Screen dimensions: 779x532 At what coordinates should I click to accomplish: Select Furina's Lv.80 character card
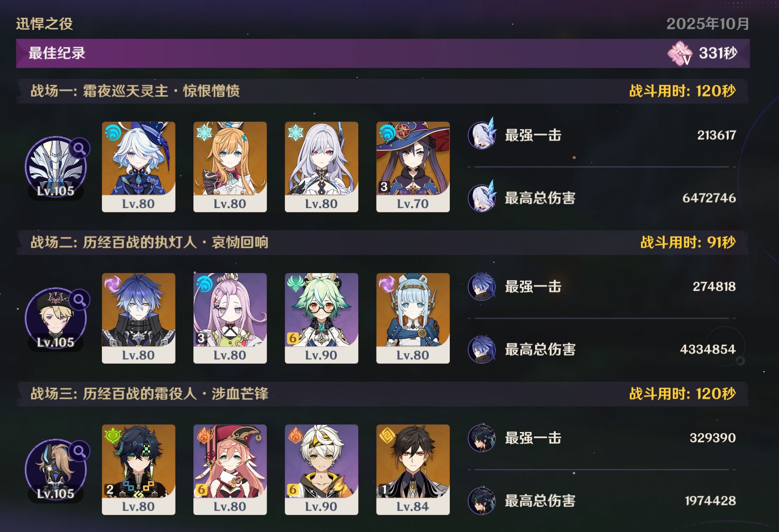tap(138, 166)
